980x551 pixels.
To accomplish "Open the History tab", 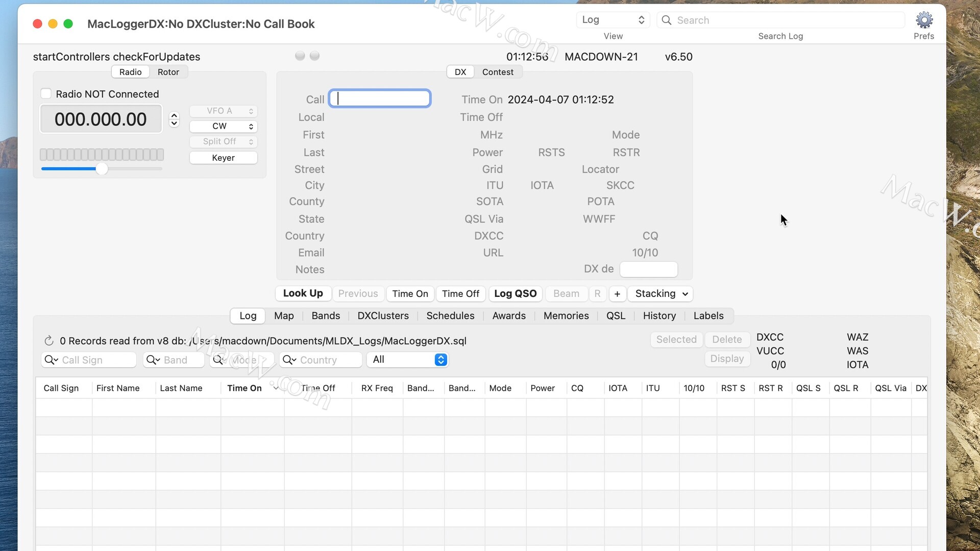I will 659,316.
